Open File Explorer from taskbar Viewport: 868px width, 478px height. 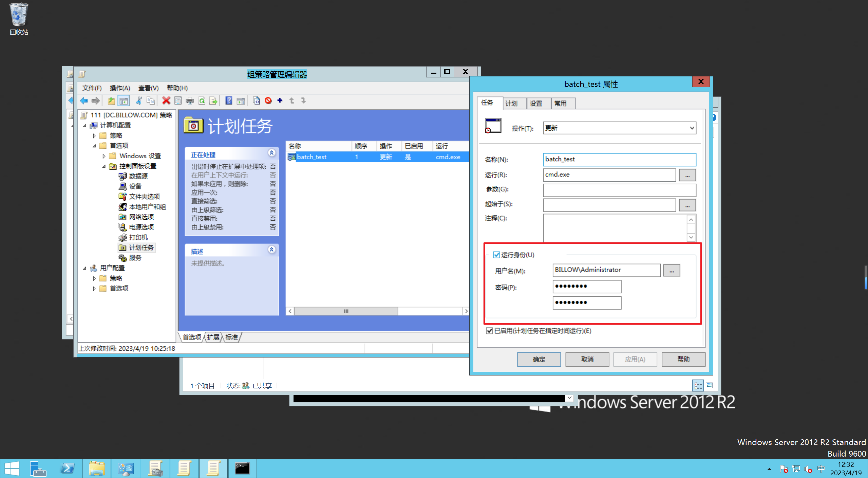point(97,468)
